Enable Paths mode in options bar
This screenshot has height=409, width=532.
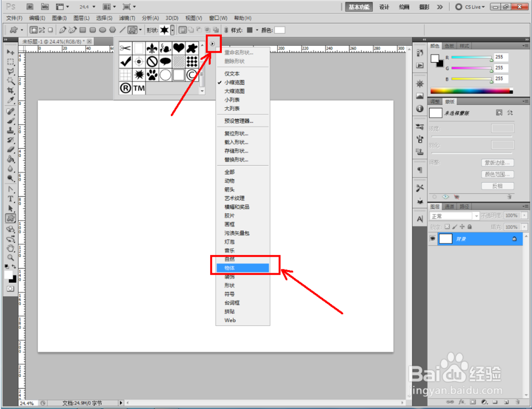[42, 30]
